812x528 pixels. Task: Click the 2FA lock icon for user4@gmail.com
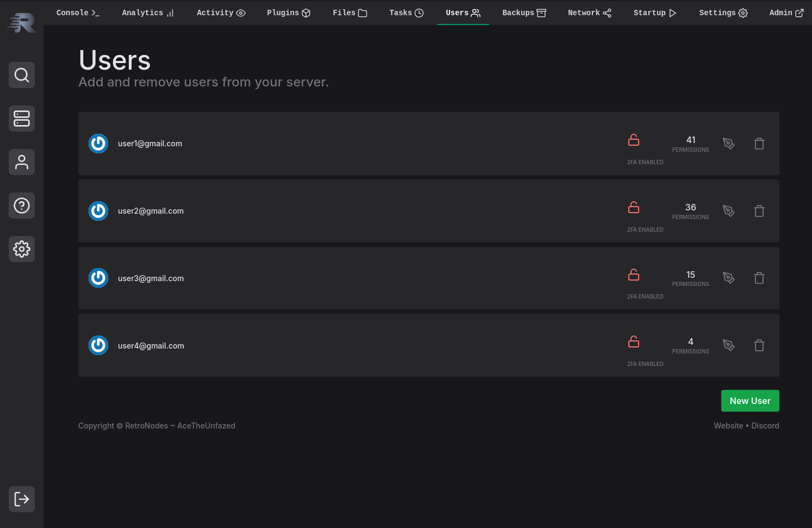click(x=634, y=342)
